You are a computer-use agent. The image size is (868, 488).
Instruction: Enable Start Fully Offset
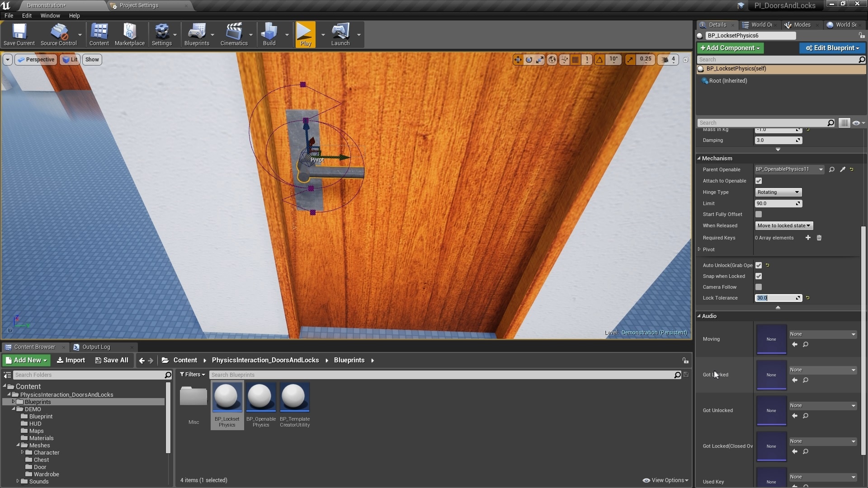click(759, 214)
